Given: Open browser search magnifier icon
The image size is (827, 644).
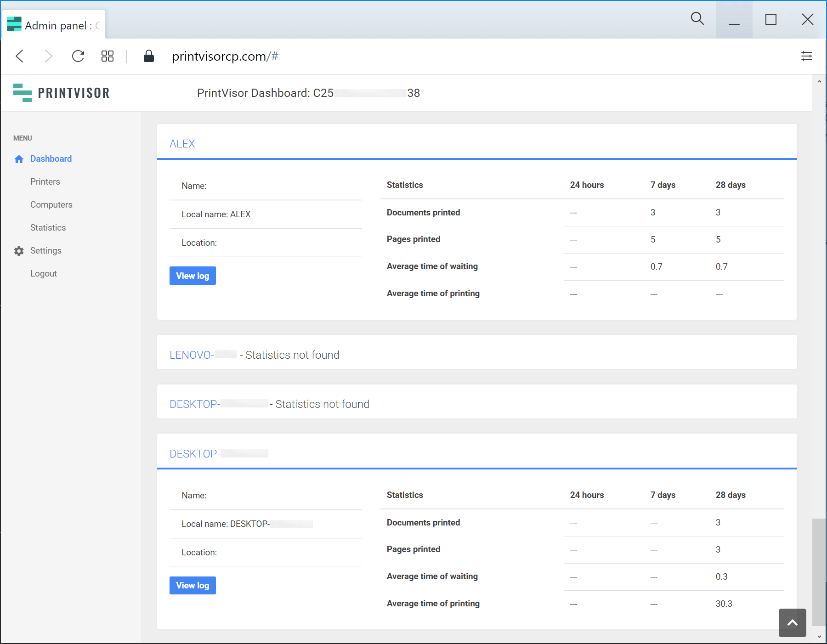Looking at the screenshot, I should [x=697, y=19].
